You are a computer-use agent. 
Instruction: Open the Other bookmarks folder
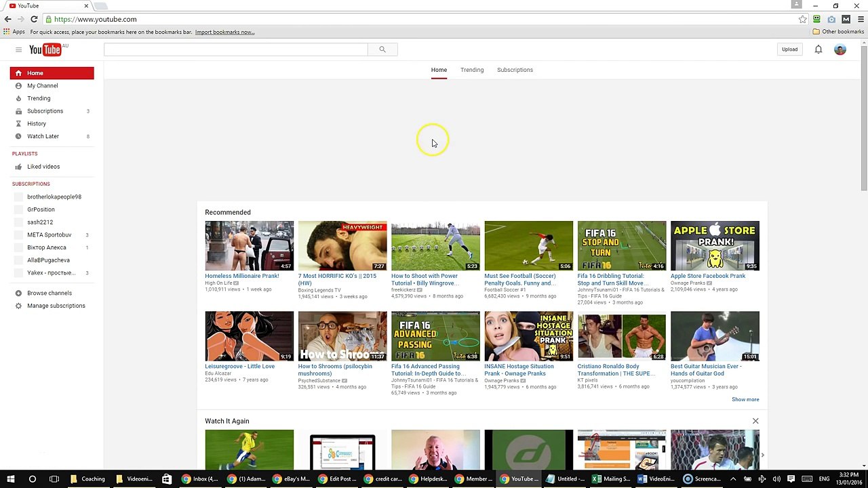(838, 32)
